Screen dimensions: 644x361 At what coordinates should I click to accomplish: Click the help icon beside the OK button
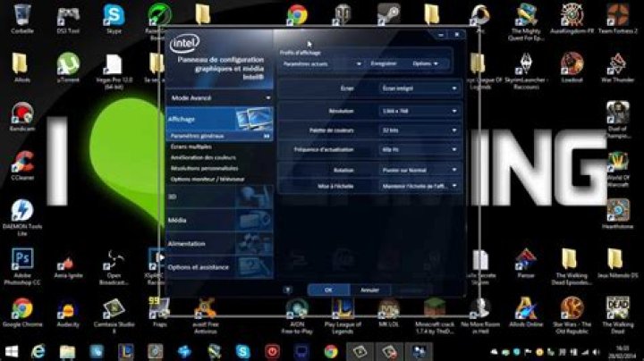pyautogui.click(x=287, y=290)
